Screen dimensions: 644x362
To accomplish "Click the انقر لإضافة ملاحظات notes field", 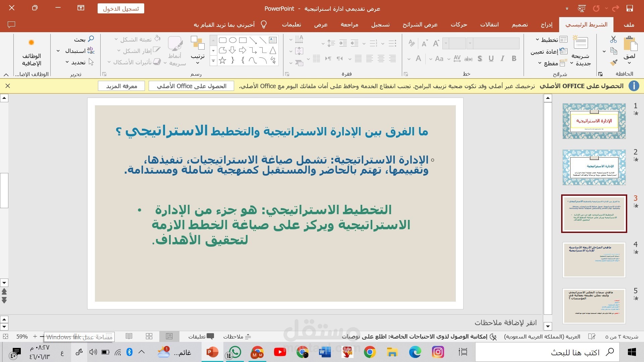I will tap(505, 322).
